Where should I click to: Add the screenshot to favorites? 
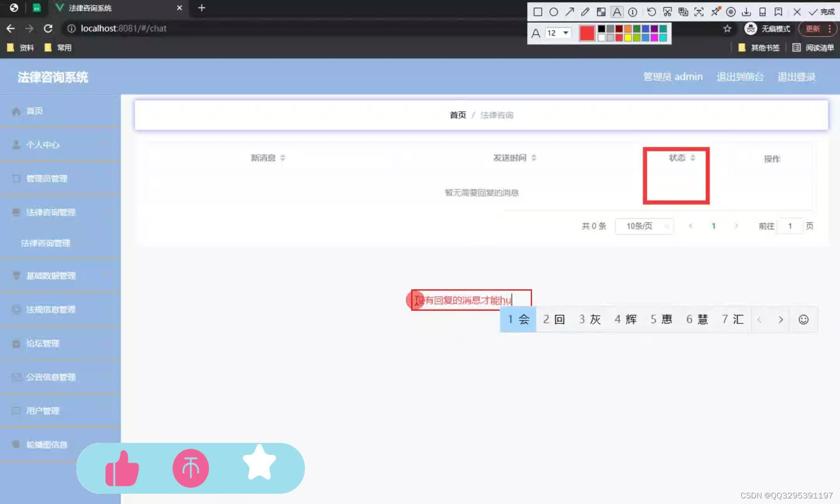[x=778, y=12]
